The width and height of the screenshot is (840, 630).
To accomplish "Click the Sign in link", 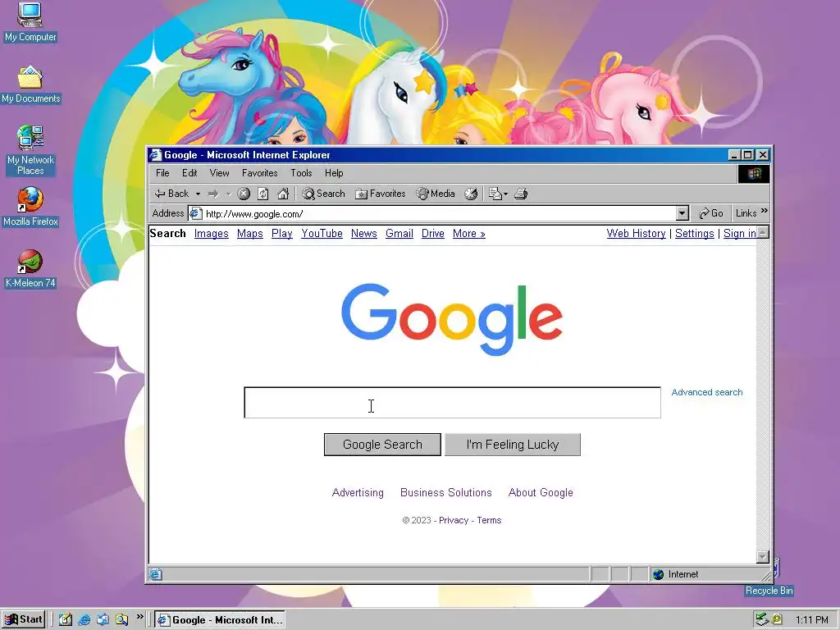I will pos(739,234).
